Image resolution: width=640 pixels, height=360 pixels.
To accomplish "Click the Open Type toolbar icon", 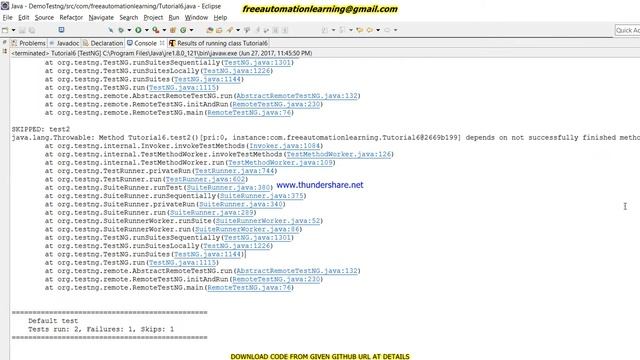I will (x=209, y=30).
